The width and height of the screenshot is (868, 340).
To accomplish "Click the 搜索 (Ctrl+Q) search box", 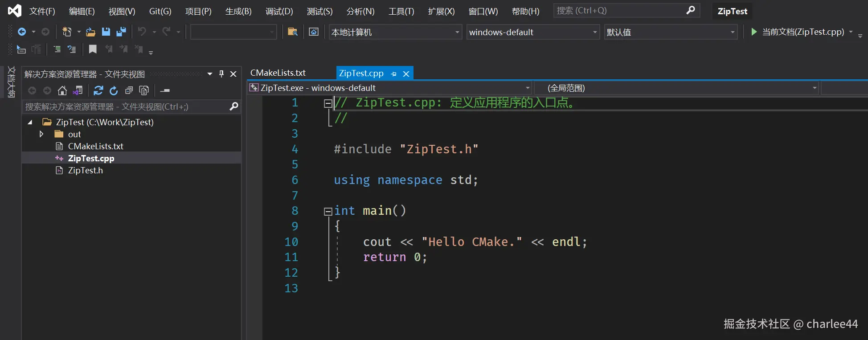I will pyautogui.click(x=626, y=10).
